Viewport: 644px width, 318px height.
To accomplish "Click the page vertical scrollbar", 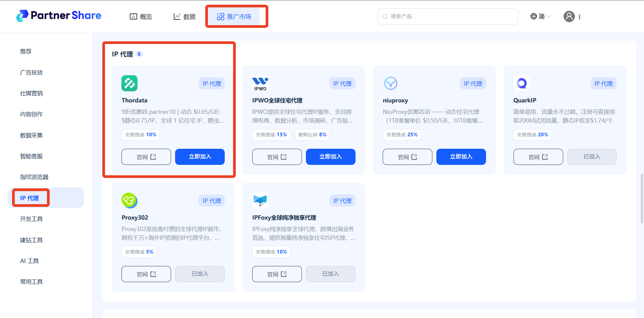I will 642,198.
